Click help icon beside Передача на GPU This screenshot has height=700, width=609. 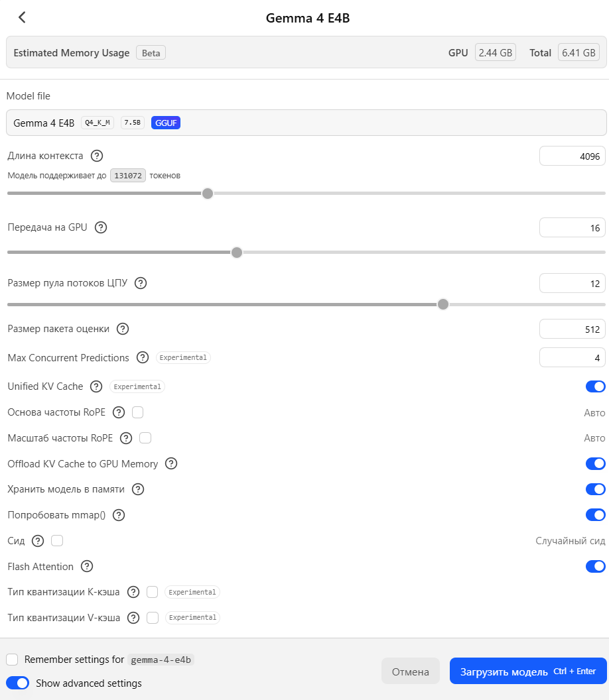[101, 227]
